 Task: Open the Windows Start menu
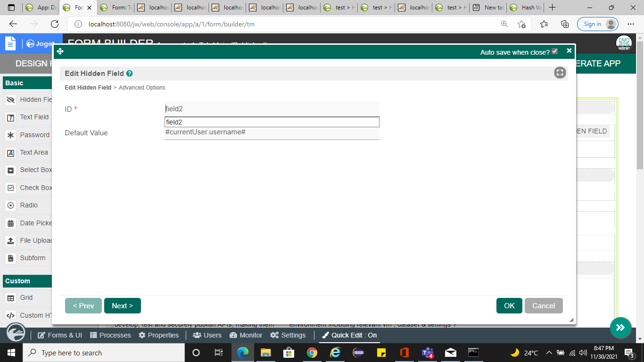click(11, 353)
